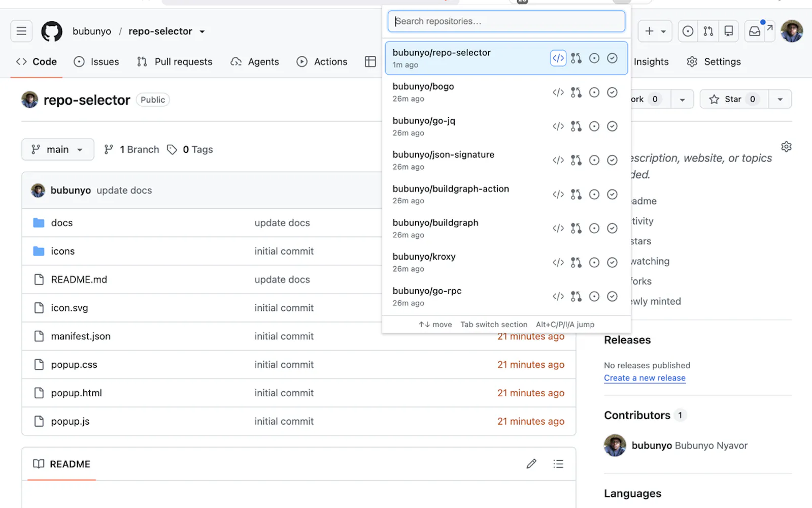Open pull requests icon for bubunyo/go-jq

tap(576, 126)
